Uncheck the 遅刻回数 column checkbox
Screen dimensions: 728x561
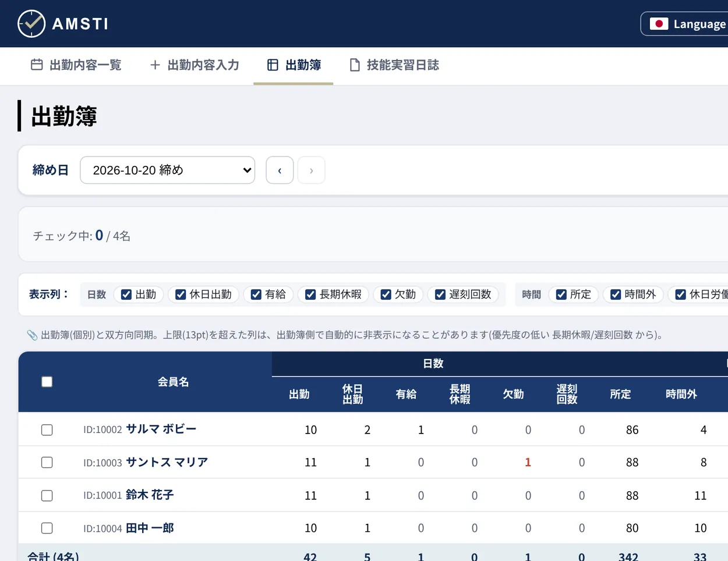(440, 294)
